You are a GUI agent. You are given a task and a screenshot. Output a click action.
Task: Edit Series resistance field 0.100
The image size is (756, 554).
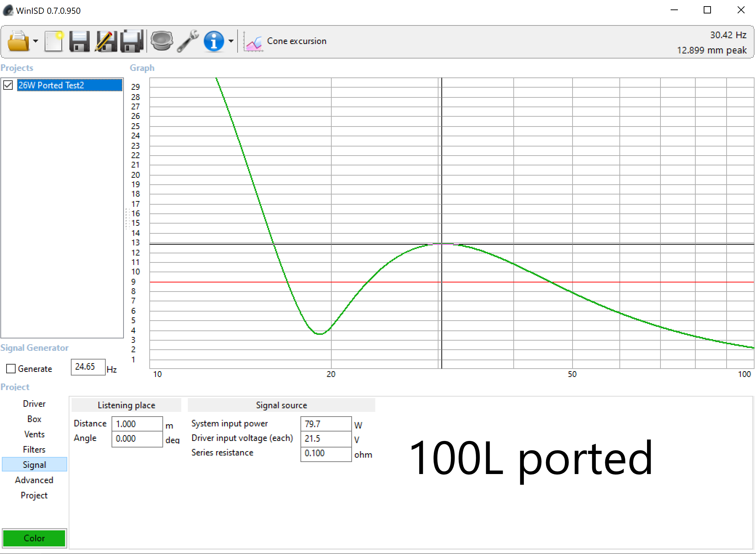326,454
